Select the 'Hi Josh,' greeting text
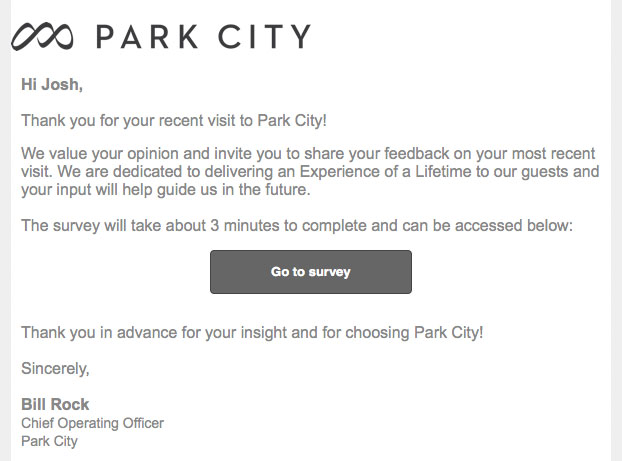 coord(52,85)
